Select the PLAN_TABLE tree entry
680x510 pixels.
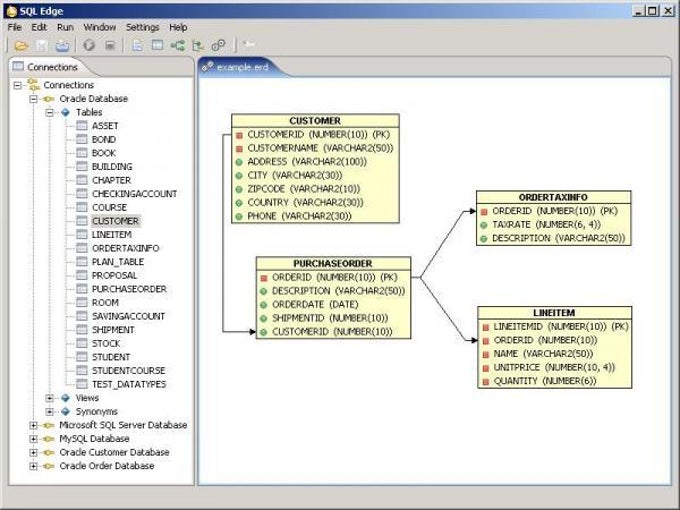[118, 262]
